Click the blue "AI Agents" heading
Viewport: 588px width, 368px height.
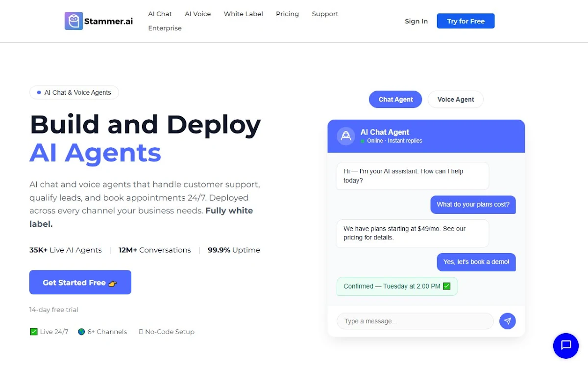95,153
